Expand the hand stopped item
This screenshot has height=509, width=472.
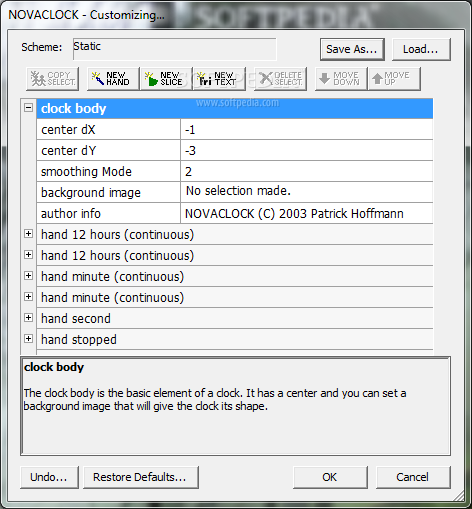(x=29, y=339)
